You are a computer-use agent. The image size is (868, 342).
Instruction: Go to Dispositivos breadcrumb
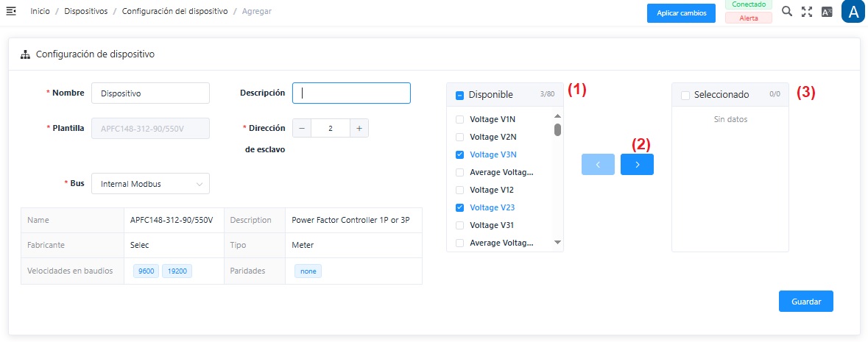point(85,12)
